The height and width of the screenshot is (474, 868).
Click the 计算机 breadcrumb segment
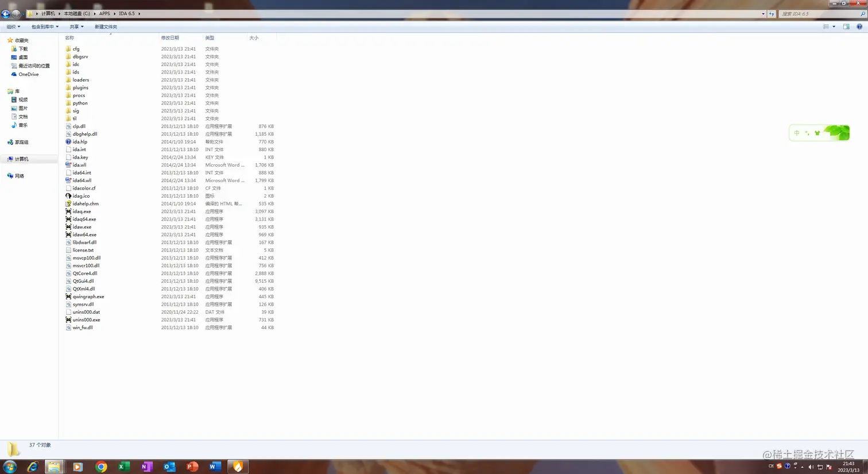(48, 13)
